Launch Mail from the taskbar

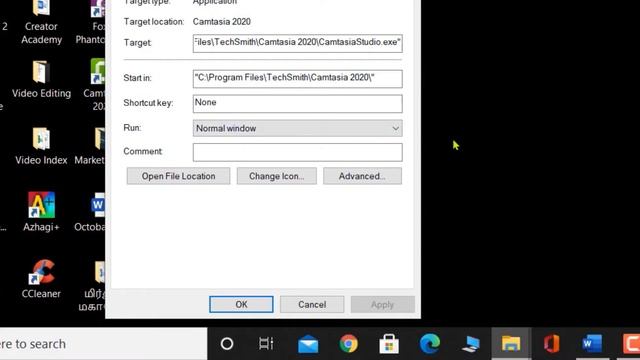(x=308, y=344)
